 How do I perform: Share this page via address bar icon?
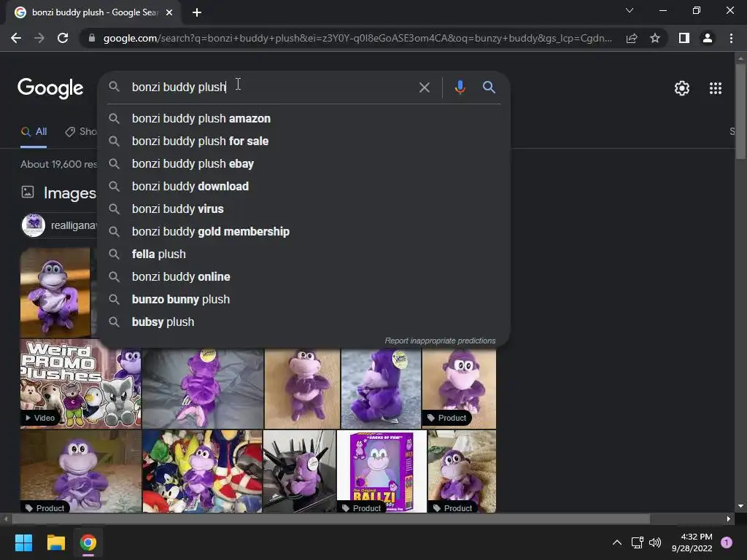tap(632, 38)
